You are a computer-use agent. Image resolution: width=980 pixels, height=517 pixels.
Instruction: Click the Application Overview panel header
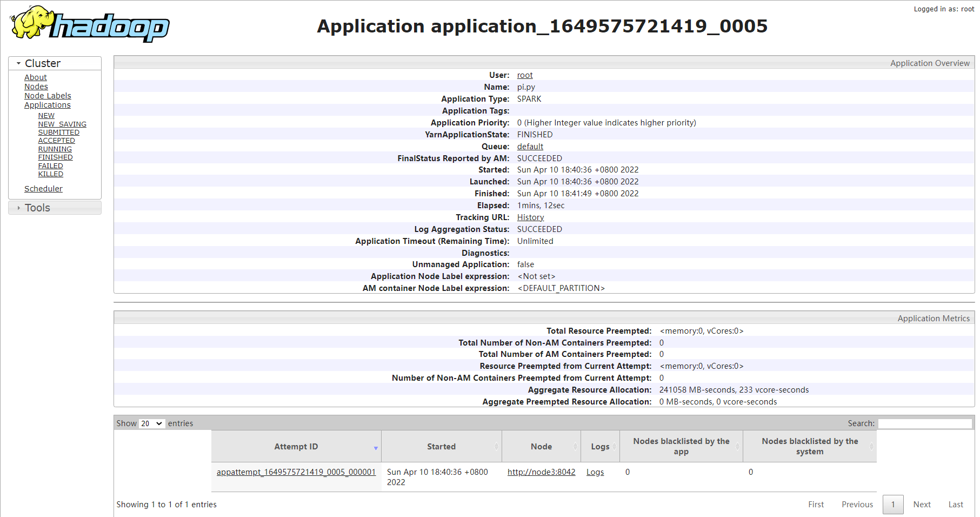[544, 63]
